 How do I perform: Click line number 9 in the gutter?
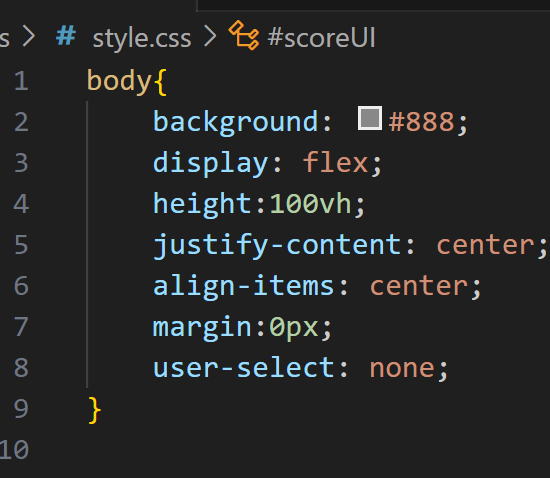(x=21, y=409)
